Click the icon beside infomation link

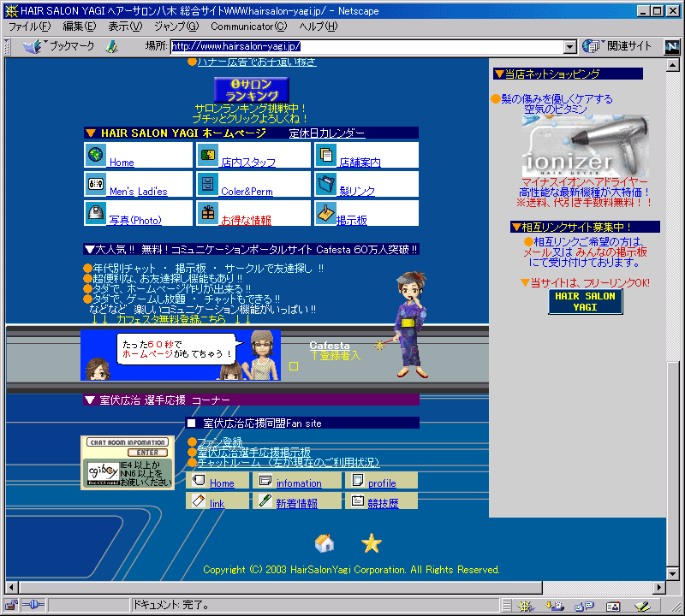(x=265, y=480)
